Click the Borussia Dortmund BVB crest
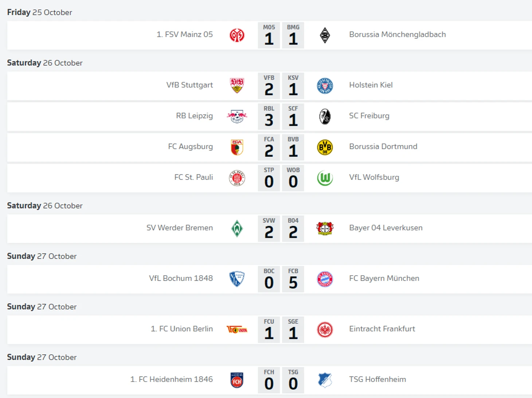 pyautogui.click(x=325, y=147)
